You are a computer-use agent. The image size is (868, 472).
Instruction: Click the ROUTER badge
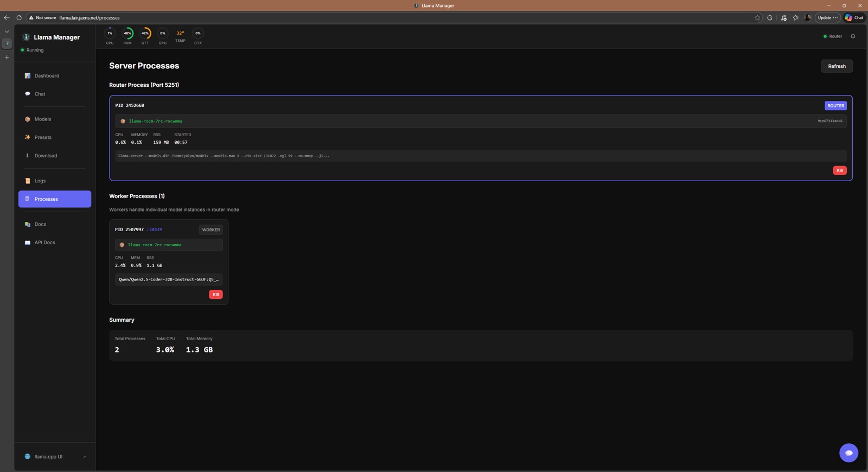pyautogui.click(x=835, y=106)
